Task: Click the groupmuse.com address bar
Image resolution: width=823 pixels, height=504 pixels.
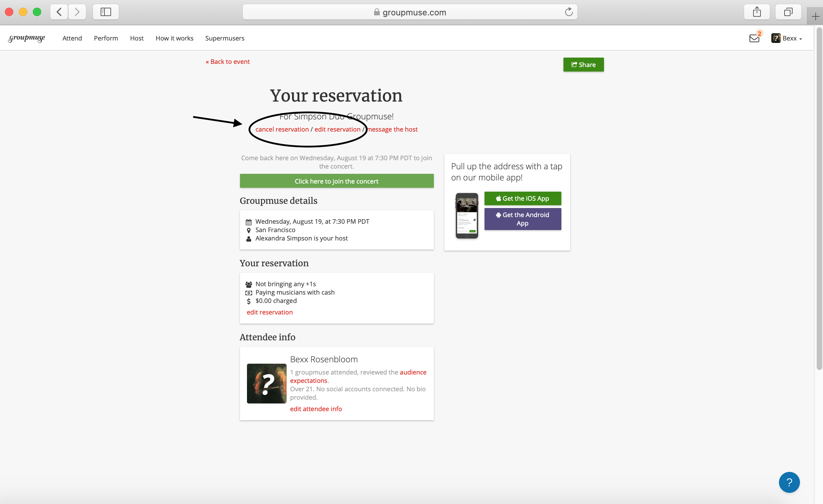Action: 409,12
